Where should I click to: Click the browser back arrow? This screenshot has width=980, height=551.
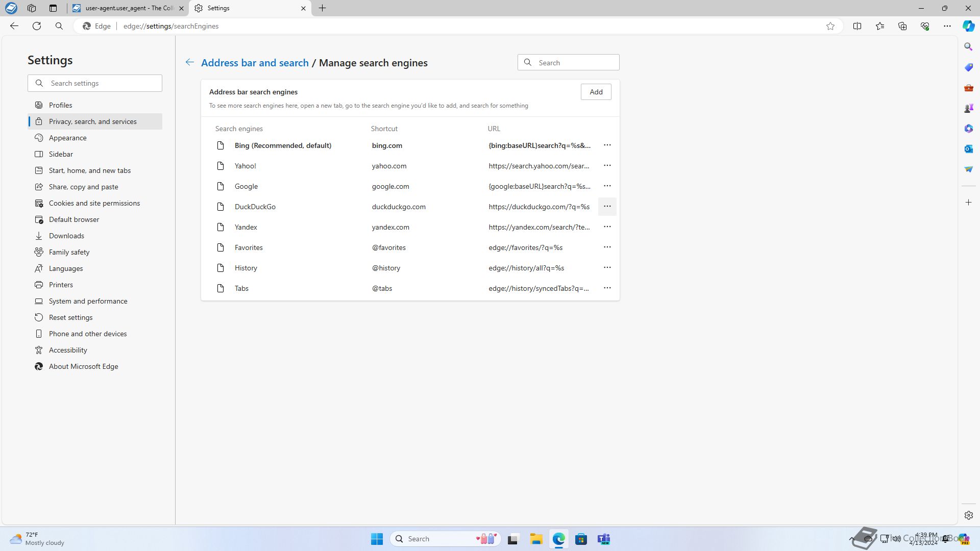pos(14,26)
